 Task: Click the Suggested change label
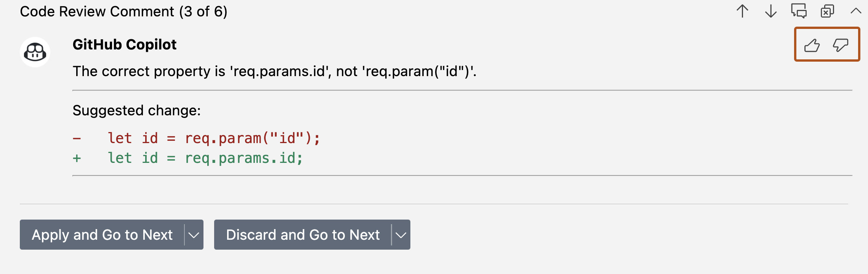coord(136,111)
